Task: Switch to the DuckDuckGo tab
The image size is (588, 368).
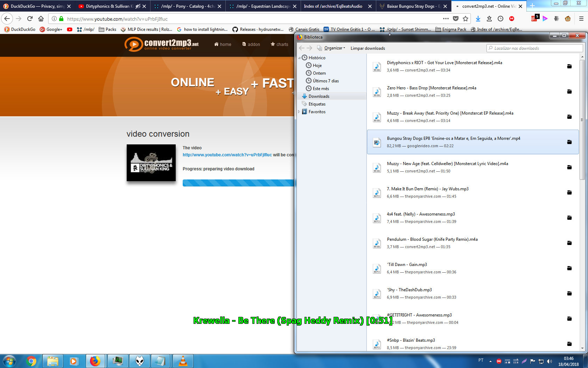Action: [x=35, y=6]
